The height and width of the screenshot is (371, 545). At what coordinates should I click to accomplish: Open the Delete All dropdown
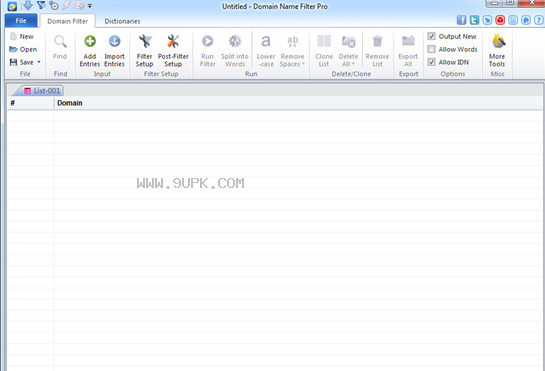tap(348, 51)
